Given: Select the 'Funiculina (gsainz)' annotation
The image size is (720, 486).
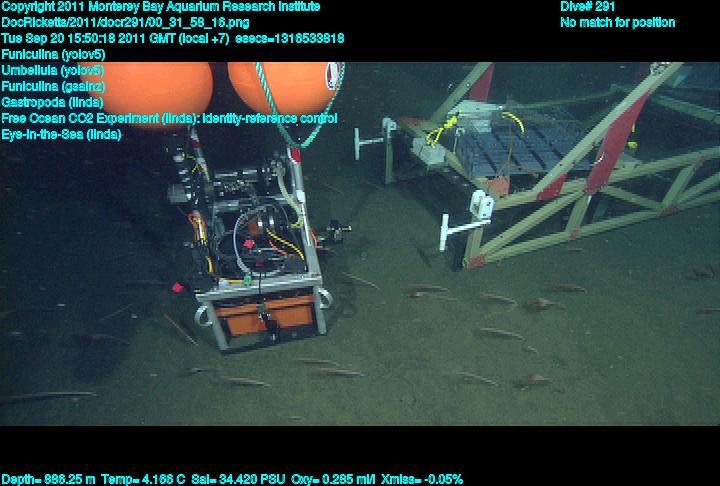Looking at the screenshot, I should [x=53, y=86].
